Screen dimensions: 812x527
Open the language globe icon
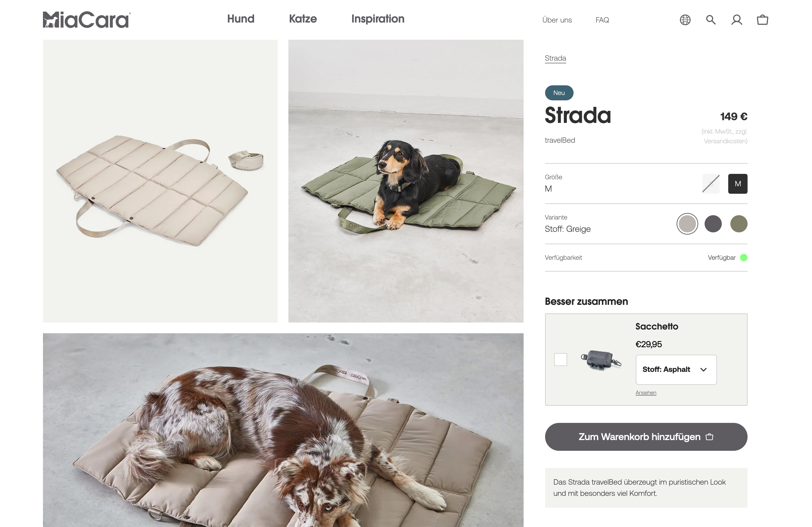[x=685, y=20]
